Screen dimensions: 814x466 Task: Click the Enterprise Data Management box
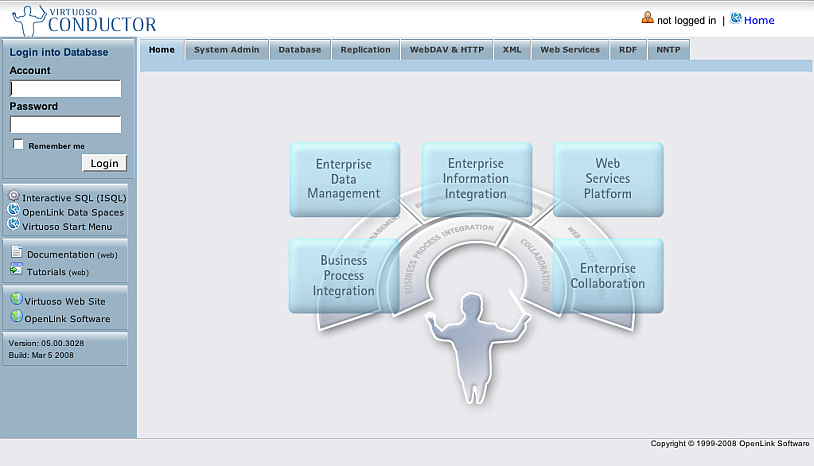tap(344, 179)
